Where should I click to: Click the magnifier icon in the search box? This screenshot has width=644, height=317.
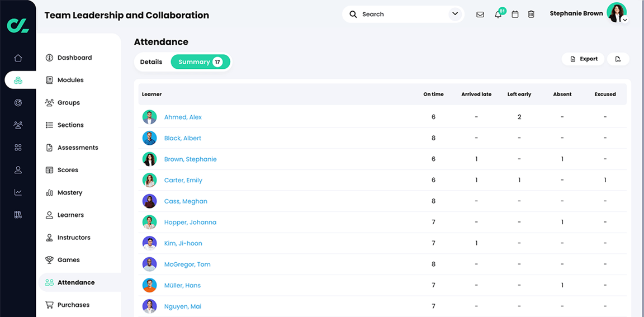pos(353,15)
